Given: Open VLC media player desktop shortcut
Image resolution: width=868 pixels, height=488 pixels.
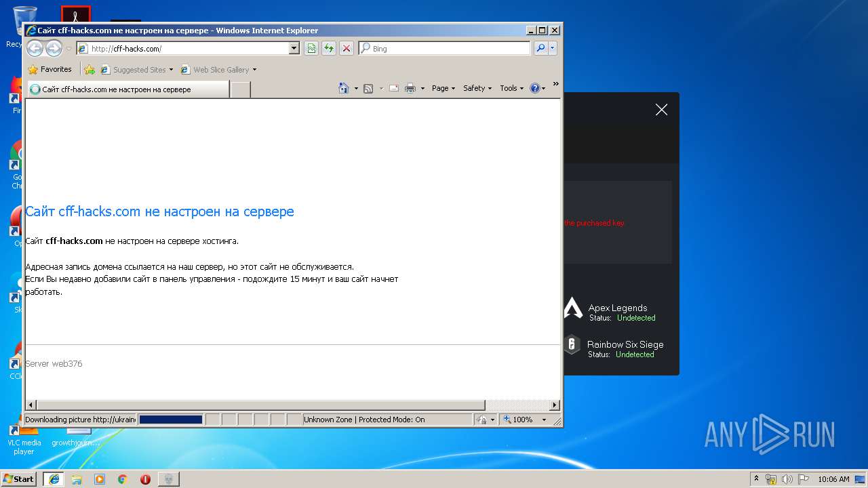Looking at the screenshot, I should [24, 438].
